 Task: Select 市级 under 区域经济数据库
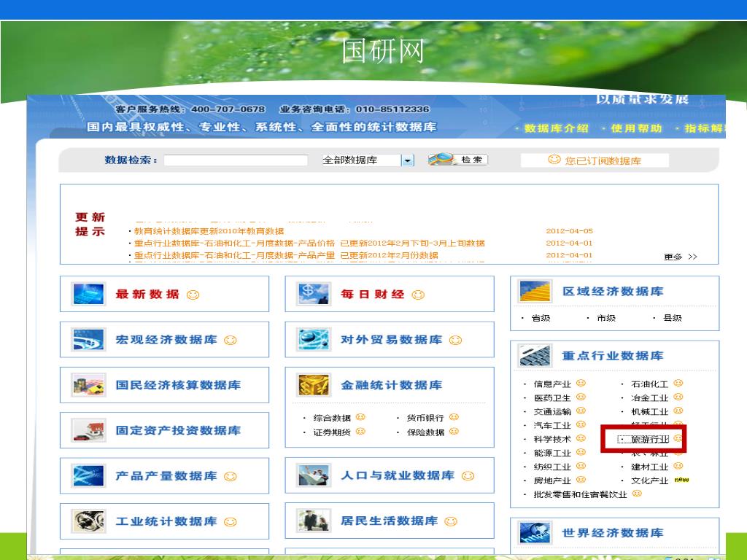[606, 318]
